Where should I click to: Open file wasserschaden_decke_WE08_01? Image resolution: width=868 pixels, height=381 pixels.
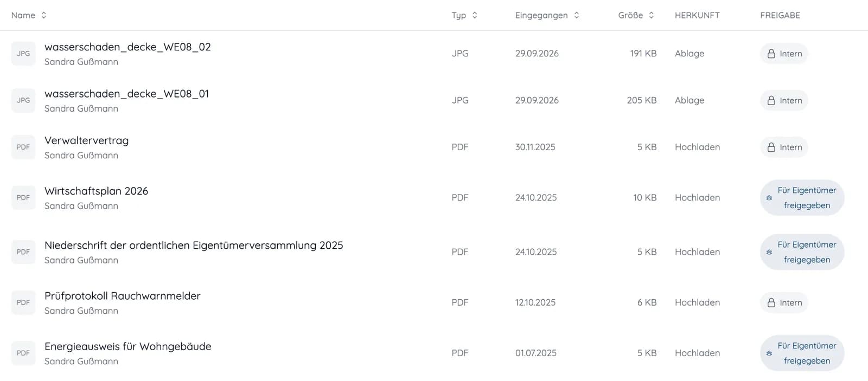pyautogui.click(x=126, y=94)
